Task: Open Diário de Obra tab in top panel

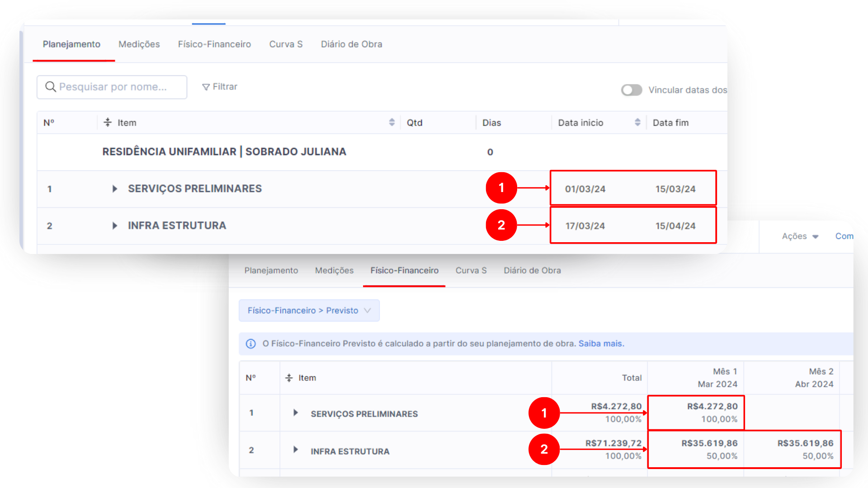Action: click(351, 44)
